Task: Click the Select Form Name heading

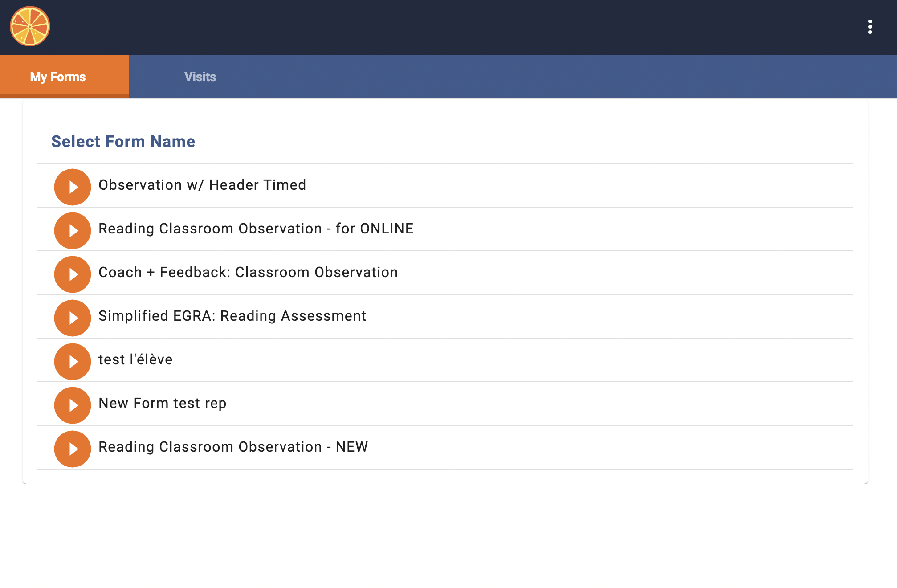Action: tap(123, 141)
